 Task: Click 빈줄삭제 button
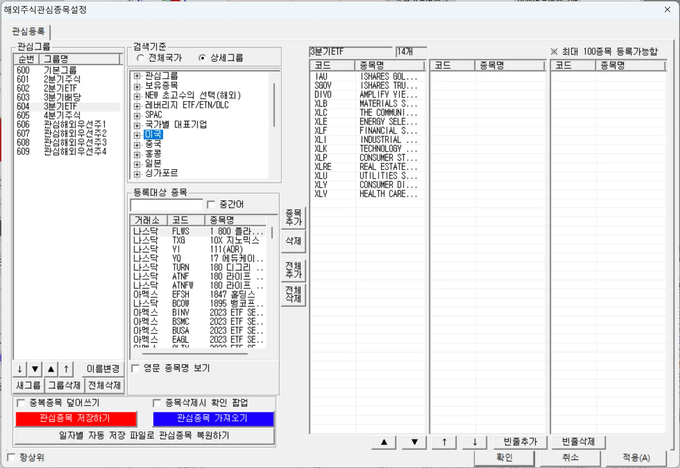(x=578, y=442)
